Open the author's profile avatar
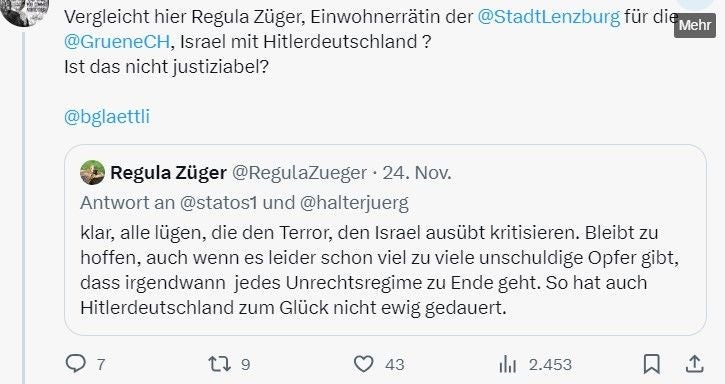 pos(24,12)
